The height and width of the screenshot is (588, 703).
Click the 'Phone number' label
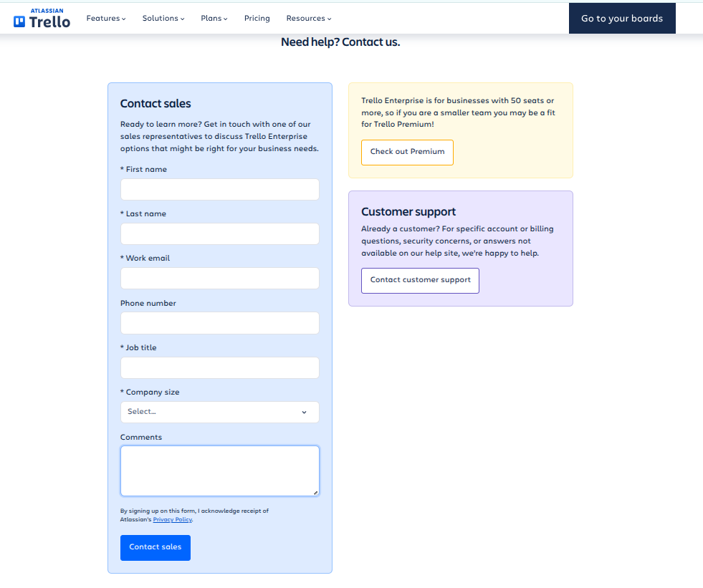[148, 304]
